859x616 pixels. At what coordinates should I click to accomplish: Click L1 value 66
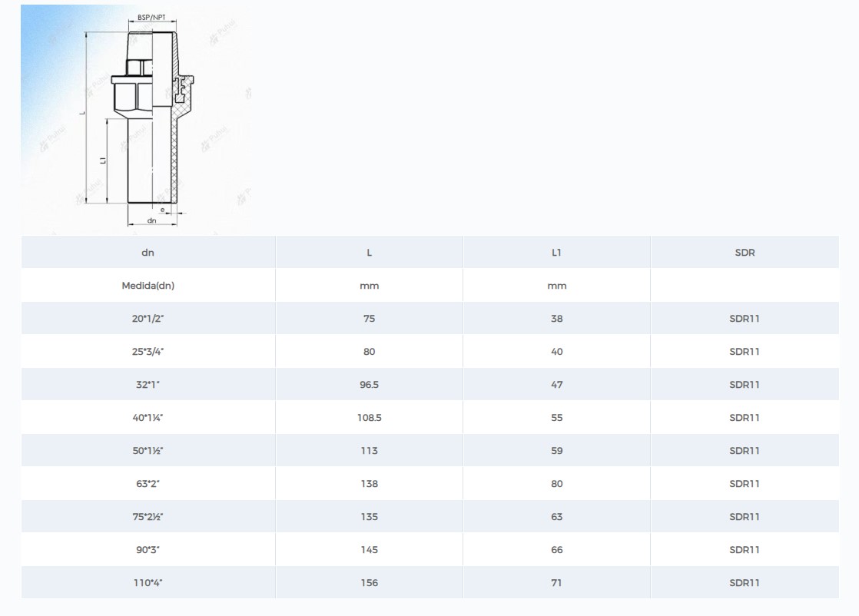(x=556, y=550)
